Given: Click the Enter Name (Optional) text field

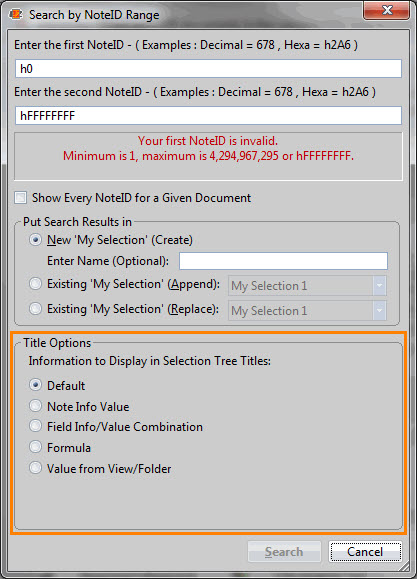Looking at the screenshot, I should tap(283, 261).
